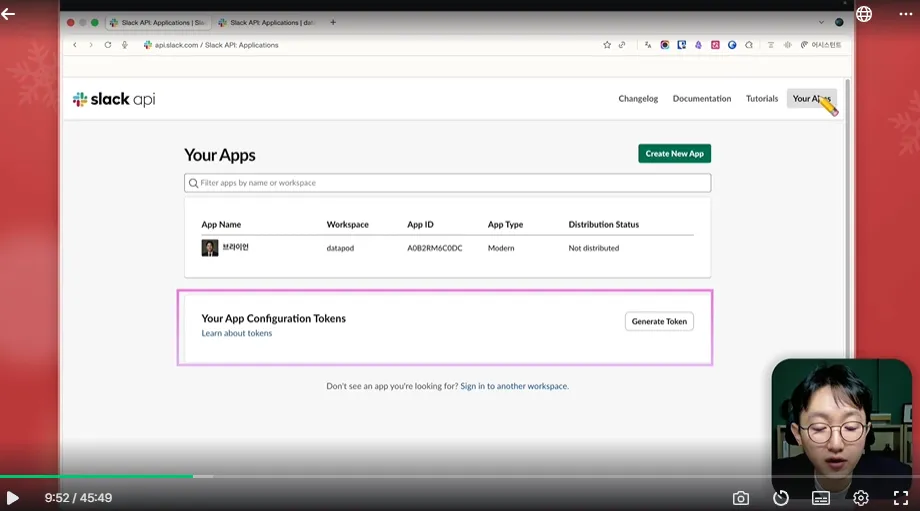Open the playback speed icon
920x511 pixels.
[x=780, y=498]
